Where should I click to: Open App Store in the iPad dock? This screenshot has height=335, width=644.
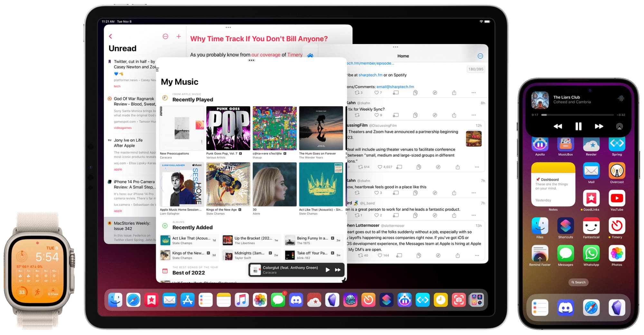(x=187, y=300)
